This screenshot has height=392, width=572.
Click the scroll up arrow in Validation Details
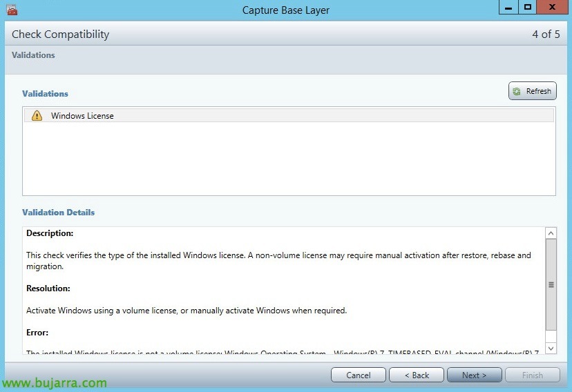pyautogui.click(x=551, y=233)
